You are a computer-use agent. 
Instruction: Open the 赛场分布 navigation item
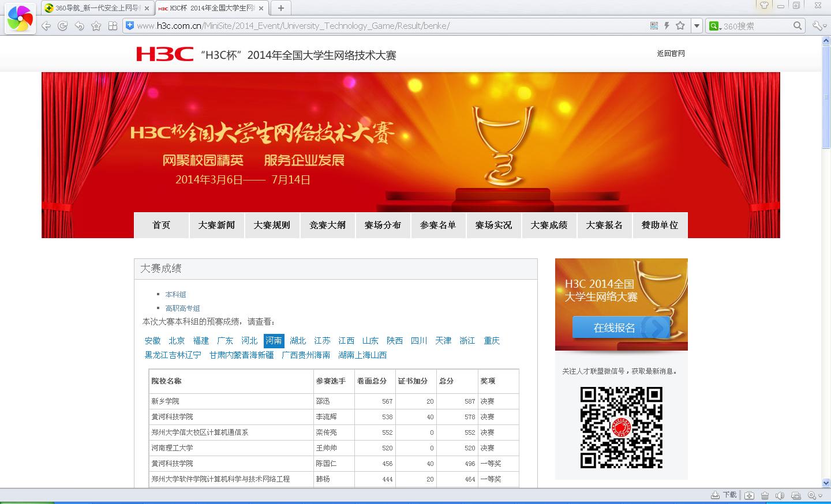coord(383,225)
